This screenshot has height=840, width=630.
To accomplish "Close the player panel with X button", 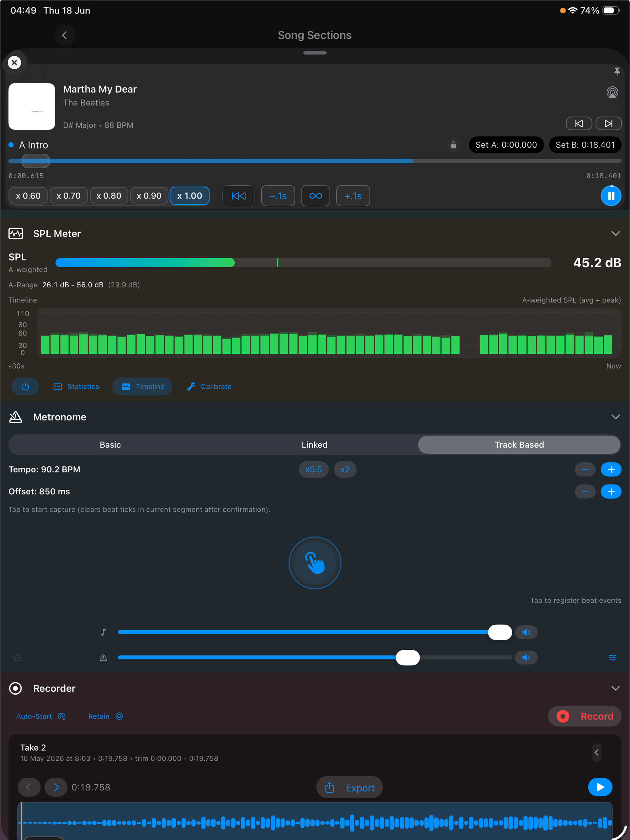I will click(x=14, y=62).
